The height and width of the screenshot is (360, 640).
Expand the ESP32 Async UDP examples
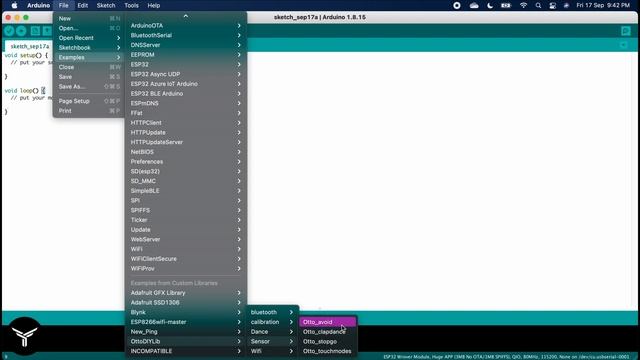pyautogui.click(x=186, y=74)
